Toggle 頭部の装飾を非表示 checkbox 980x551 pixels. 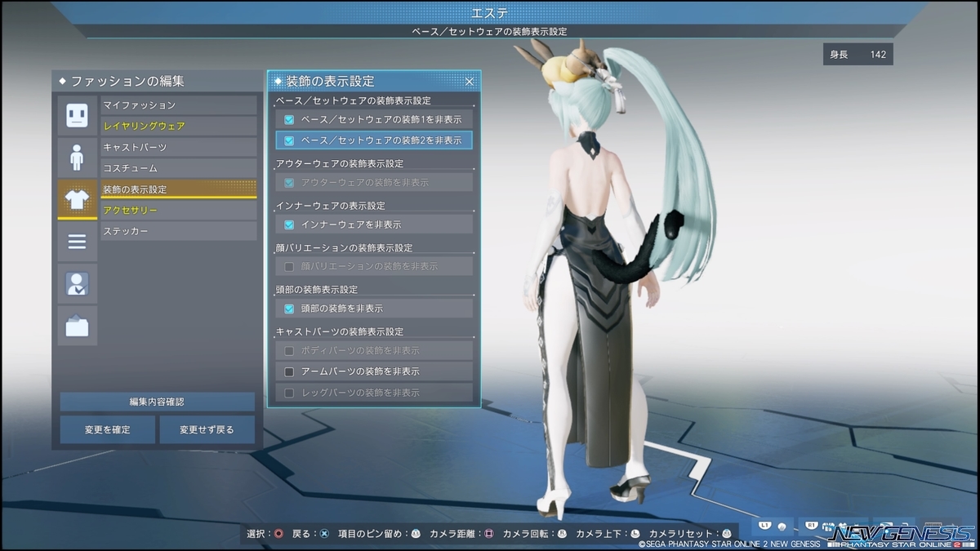point(288,309)
